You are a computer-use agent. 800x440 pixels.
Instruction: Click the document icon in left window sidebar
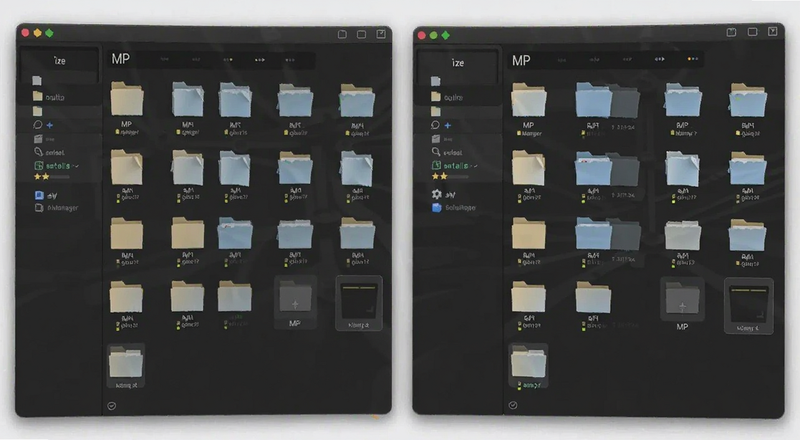37,81
